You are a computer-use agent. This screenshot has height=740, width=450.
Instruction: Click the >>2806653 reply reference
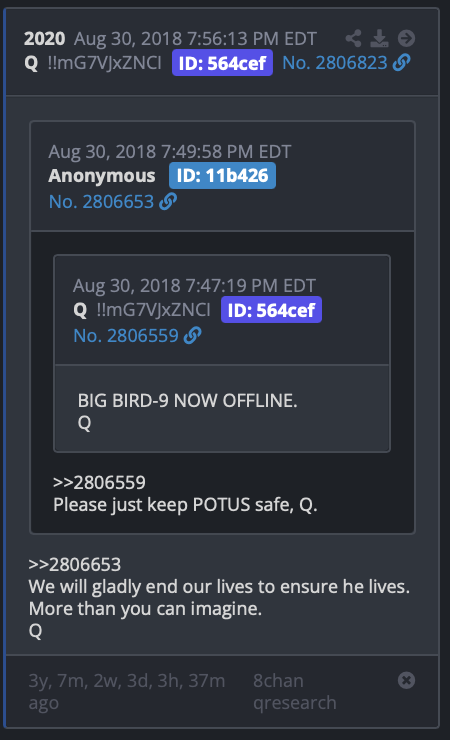pos(75,564)
